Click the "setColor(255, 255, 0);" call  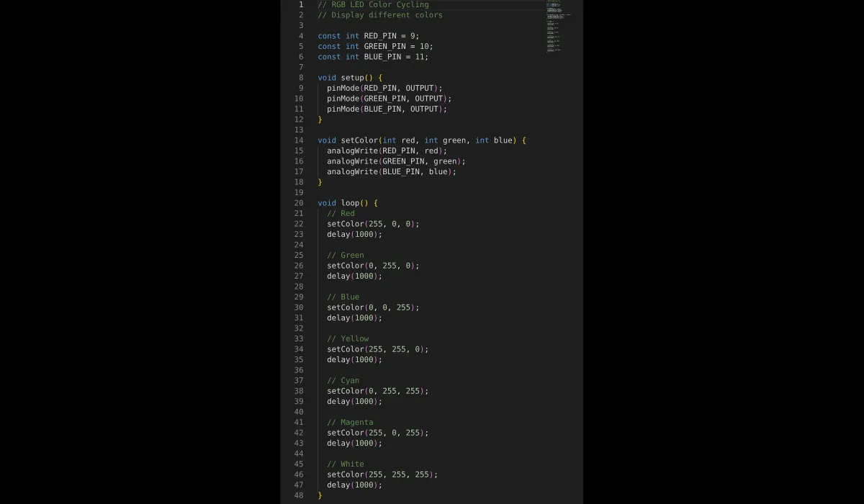tap(378, 349)
